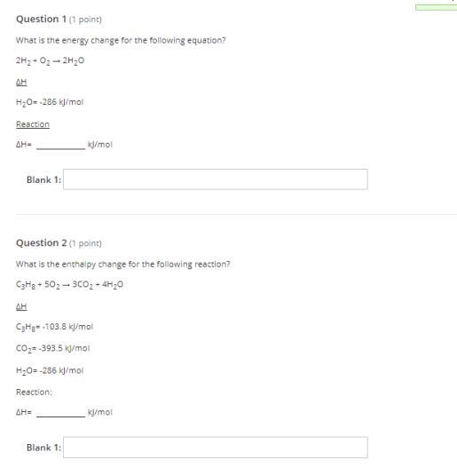457x476 pixels.
Task: Click the Question 1 Blank 1 answer field
Action: coord(216,179)
